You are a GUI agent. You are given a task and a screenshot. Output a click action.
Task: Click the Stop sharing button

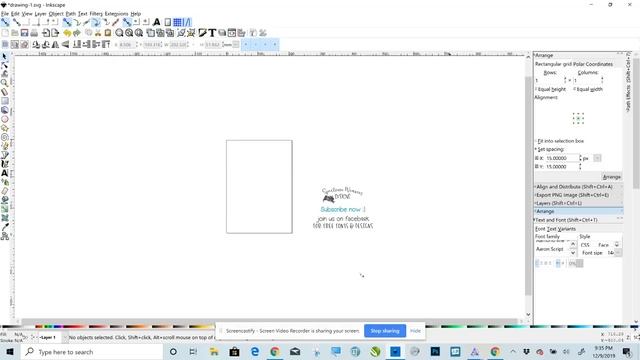coord(385,331)
